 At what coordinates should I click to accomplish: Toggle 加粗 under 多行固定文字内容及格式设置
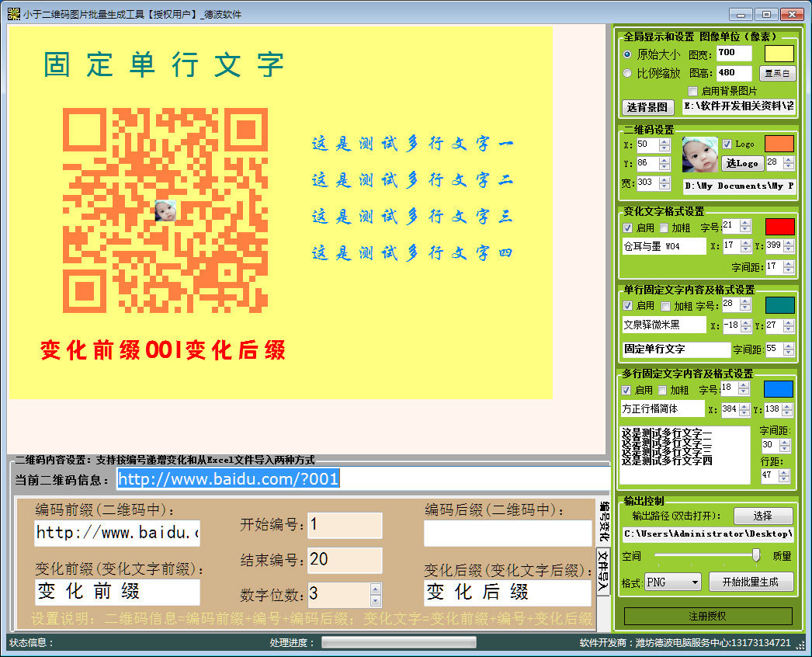click(x=662, y=390)
